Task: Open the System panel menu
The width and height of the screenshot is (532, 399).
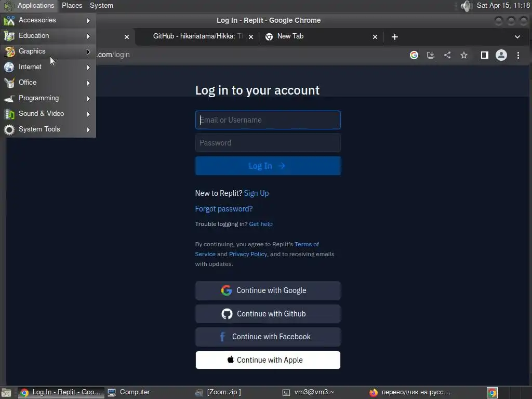Action: click(101, 5)
